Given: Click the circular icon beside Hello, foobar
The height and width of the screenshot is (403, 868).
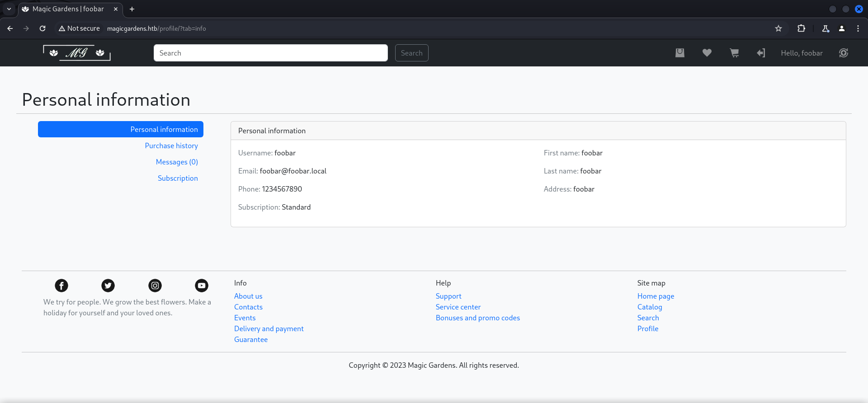Looking at the screenshot, I should 843,53.
